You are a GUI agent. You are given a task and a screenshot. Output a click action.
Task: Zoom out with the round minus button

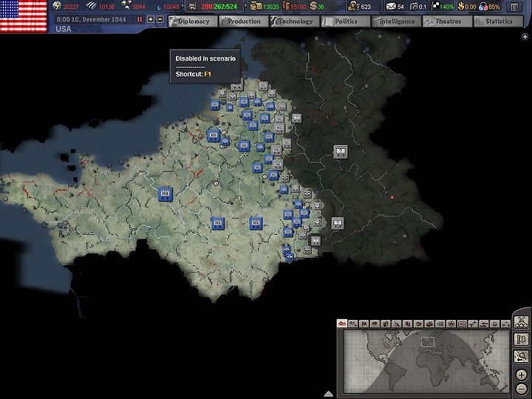tap(522, 389)
